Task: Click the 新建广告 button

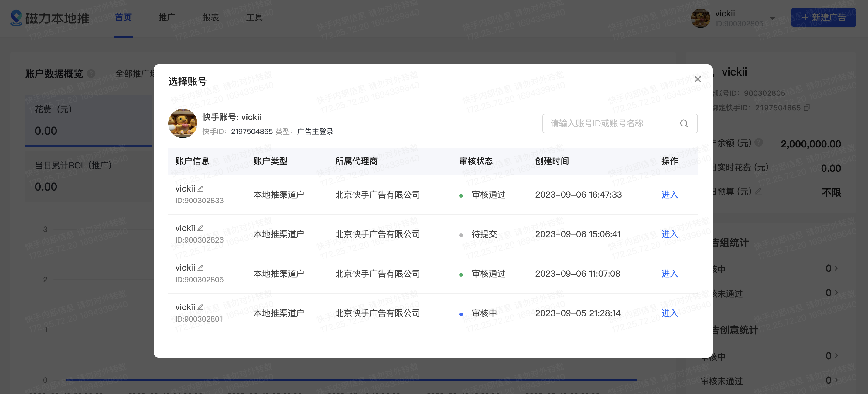Action: (823, 17)
